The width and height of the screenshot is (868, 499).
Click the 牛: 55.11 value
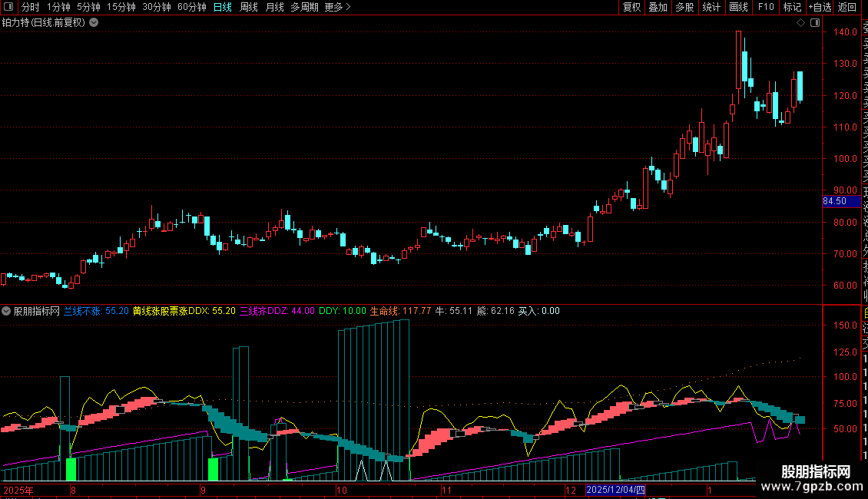[454, 311]
